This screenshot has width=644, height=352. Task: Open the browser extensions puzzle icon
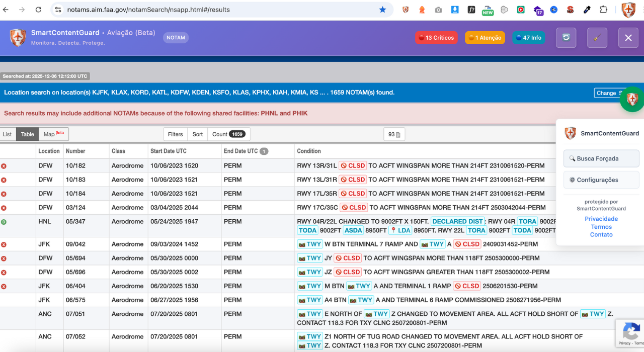point(603,10)
